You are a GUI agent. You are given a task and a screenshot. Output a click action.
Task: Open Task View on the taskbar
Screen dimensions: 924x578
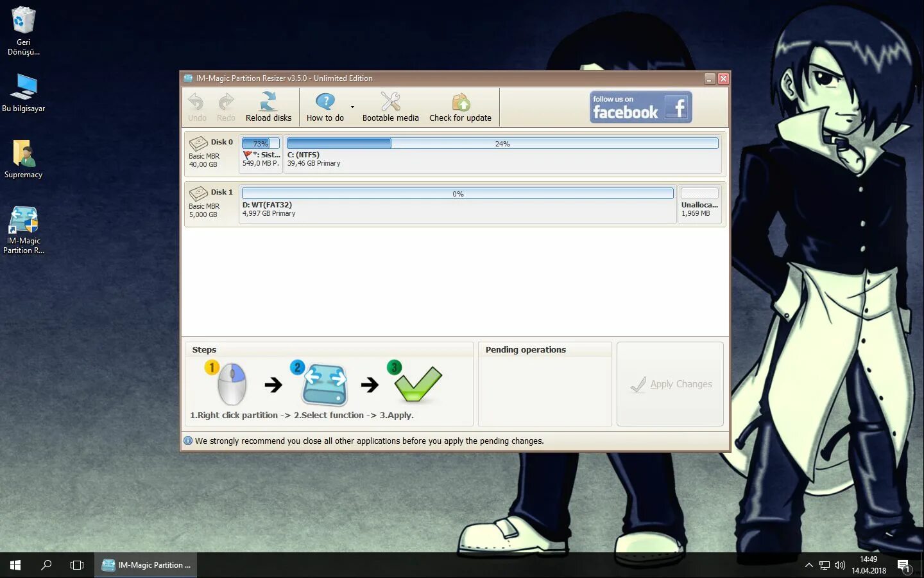pos(77,565)
